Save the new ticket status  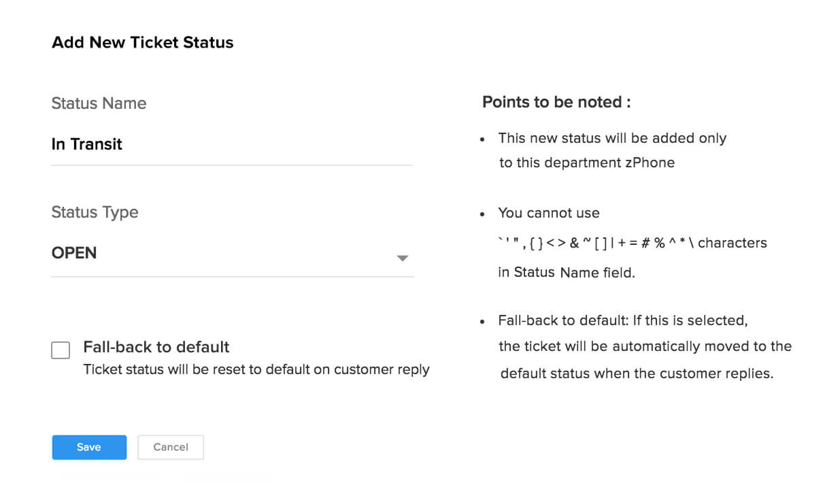[89, 447]
